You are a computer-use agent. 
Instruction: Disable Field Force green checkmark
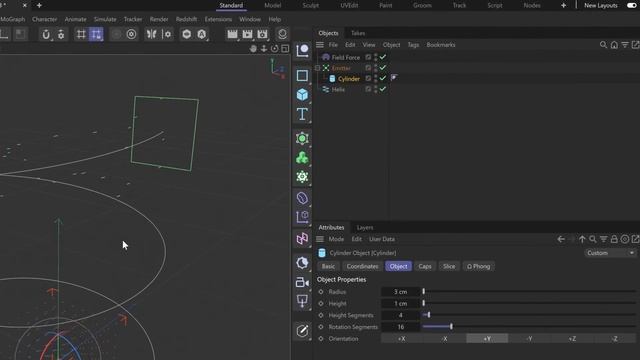(x=383, y=57)
